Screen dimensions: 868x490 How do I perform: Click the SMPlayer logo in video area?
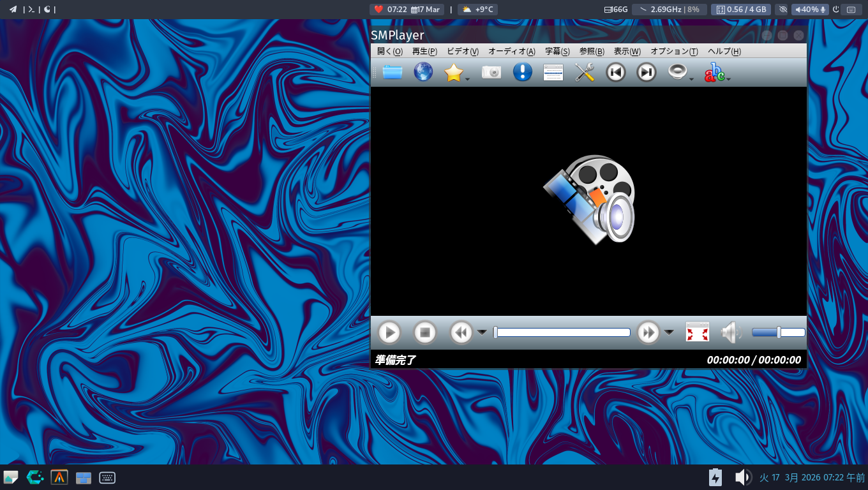(x=589, y=199)
